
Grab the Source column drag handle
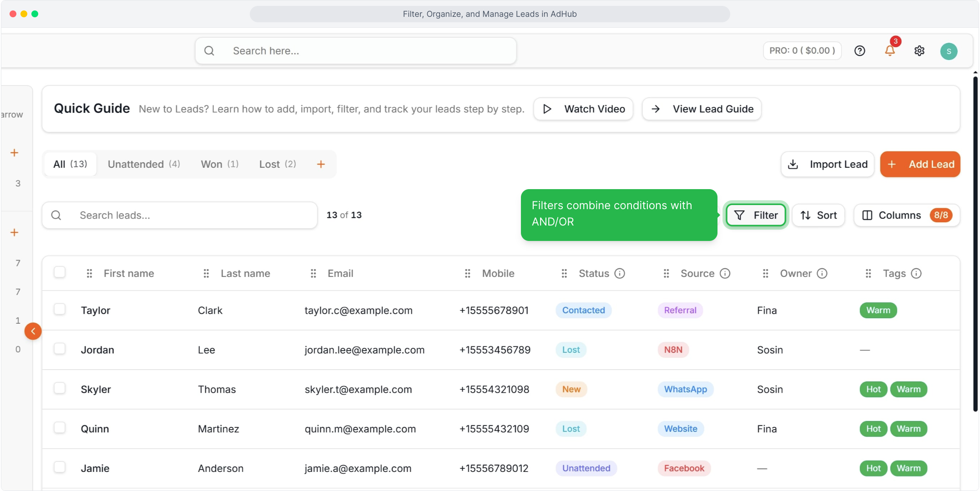point(666,273)
